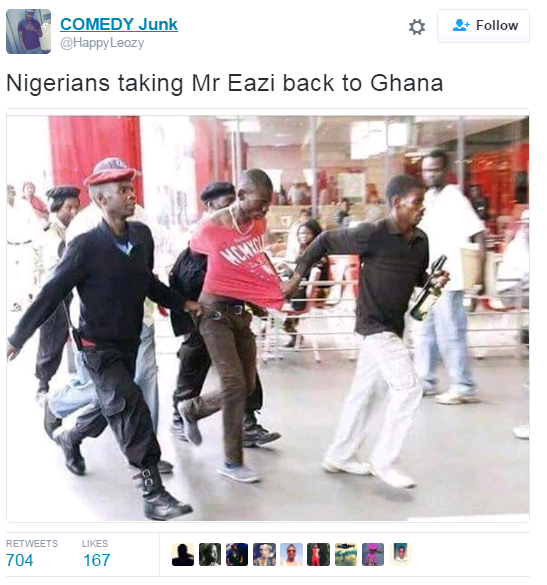Open seventh liker avatar with green image
The height and width of the screenshot is (585, 547).
346,554
